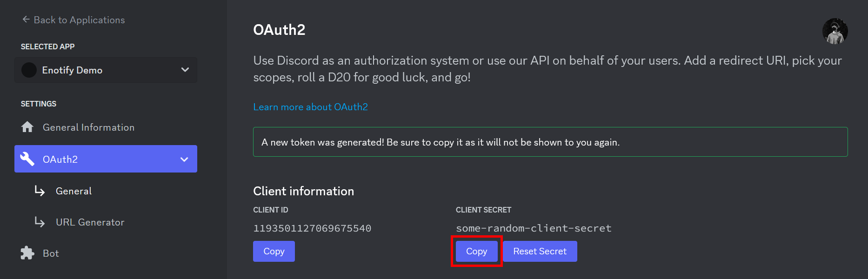
Task: Open the user profile avatar
Action: (x=835, y=31)
